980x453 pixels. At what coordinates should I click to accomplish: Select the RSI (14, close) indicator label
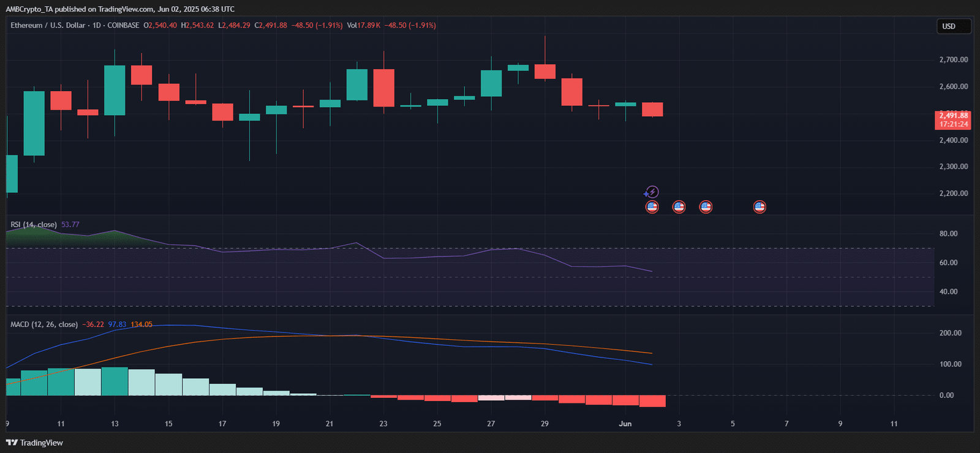[34, 225]
